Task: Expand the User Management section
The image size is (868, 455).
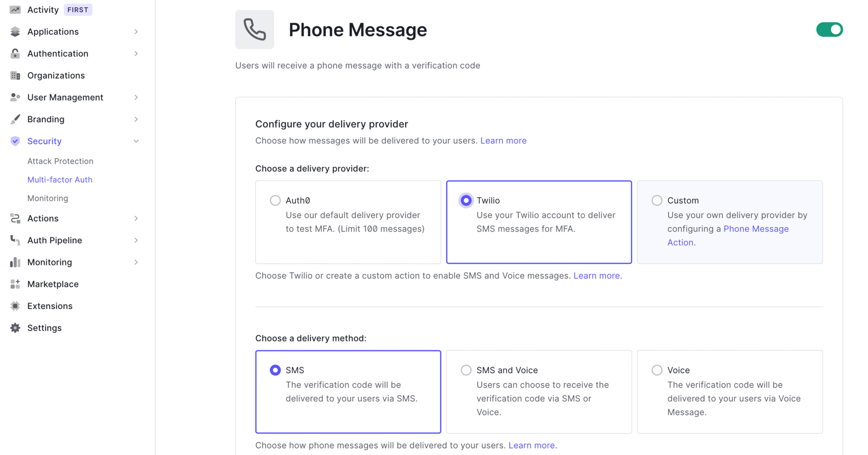Action: 136,97
